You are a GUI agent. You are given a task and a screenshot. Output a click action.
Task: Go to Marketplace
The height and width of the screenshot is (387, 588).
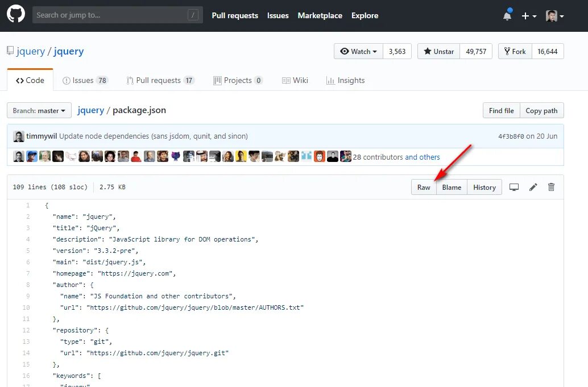click(320, 16)
